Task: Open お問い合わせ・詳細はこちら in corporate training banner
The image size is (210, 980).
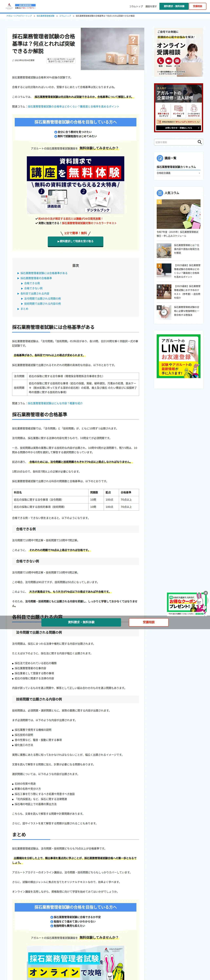Action: [x=178, y=128]
